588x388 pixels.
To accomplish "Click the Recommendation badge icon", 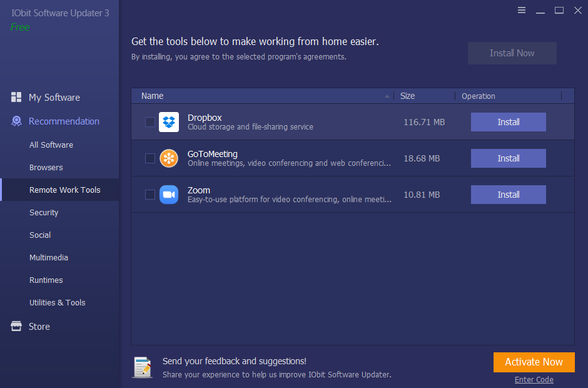I will (x=16, y=121).
